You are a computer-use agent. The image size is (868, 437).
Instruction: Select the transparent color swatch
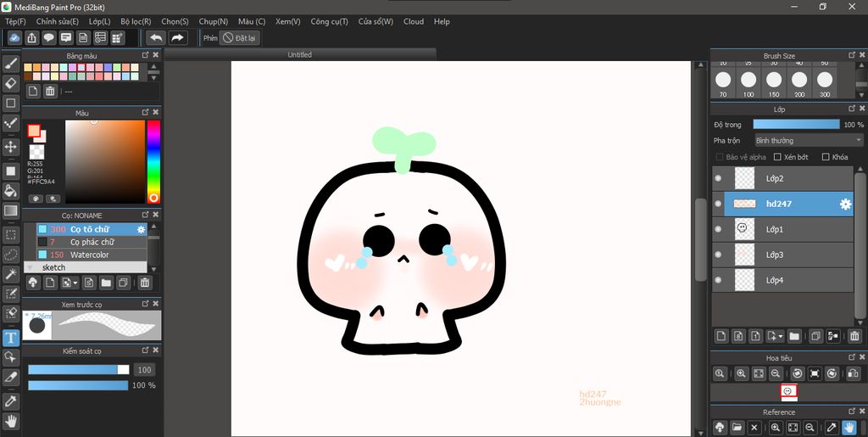pos(36,152)
